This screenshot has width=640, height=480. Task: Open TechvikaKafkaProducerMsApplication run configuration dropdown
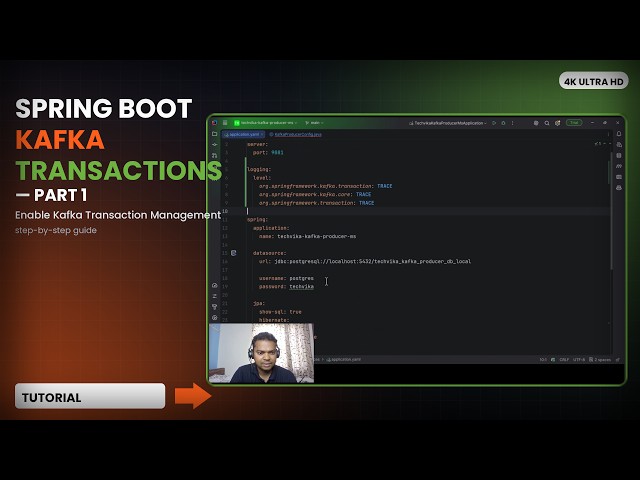pos(448,123)
